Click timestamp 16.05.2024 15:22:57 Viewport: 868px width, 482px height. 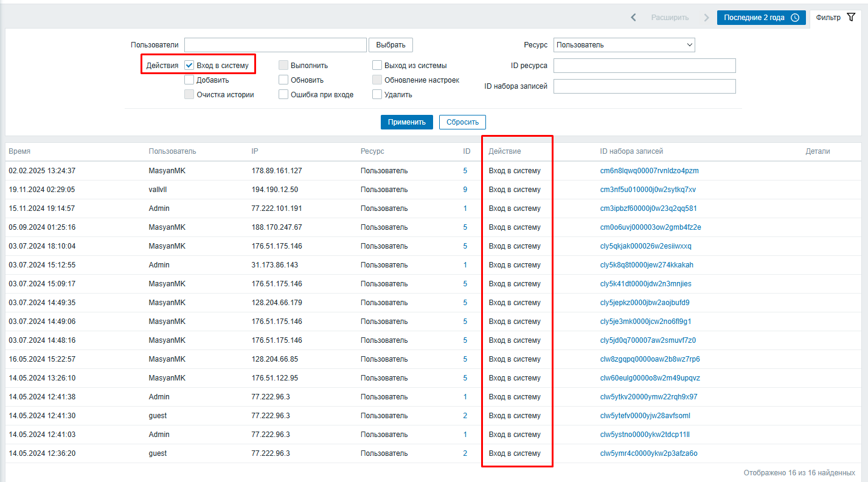pyautogui.click(x=42, y=359)
